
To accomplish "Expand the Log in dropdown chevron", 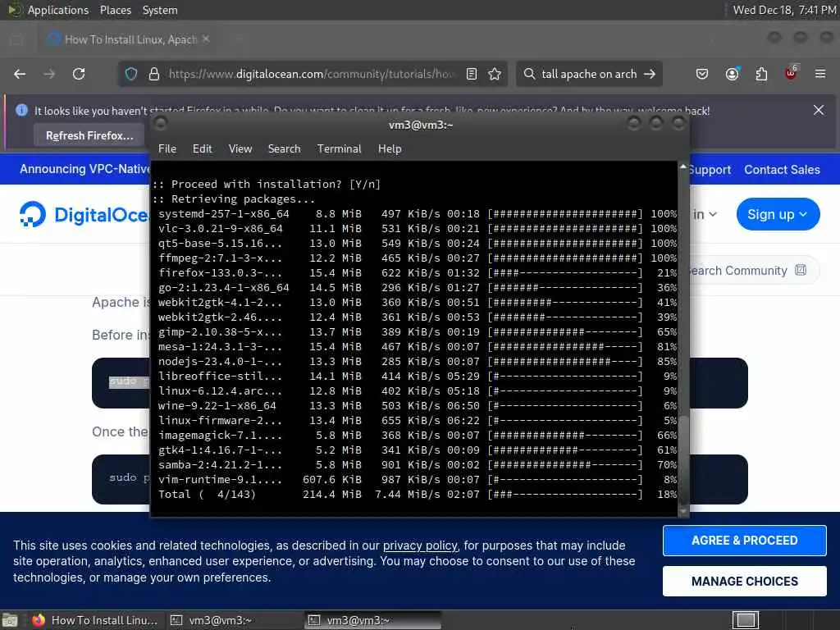I will pos(713,214).
